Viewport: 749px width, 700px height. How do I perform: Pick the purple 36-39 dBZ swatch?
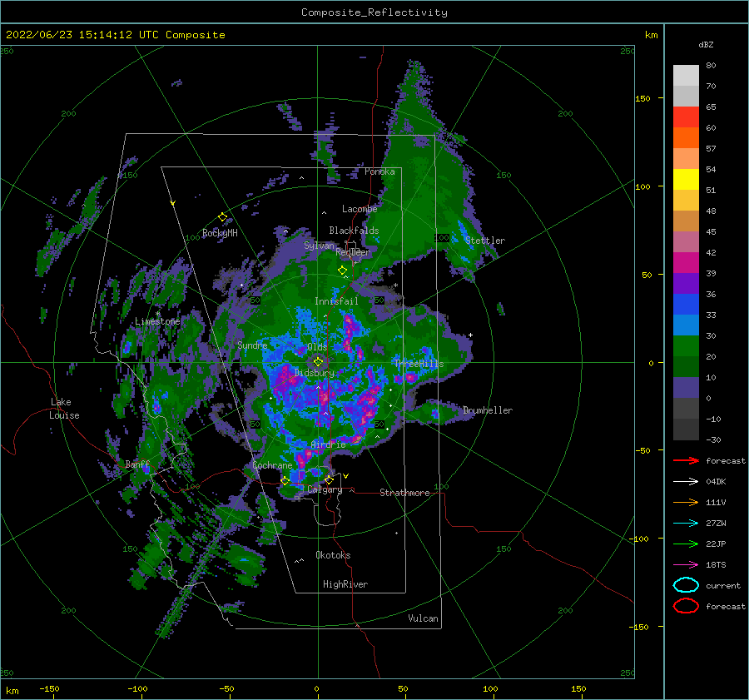(x=686, y=283)
